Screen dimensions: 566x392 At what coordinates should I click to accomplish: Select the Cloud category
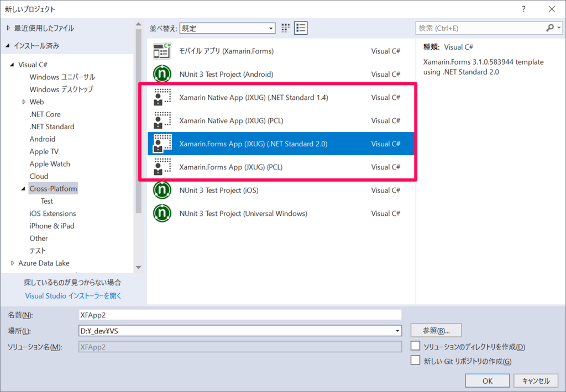pos(39,176)
